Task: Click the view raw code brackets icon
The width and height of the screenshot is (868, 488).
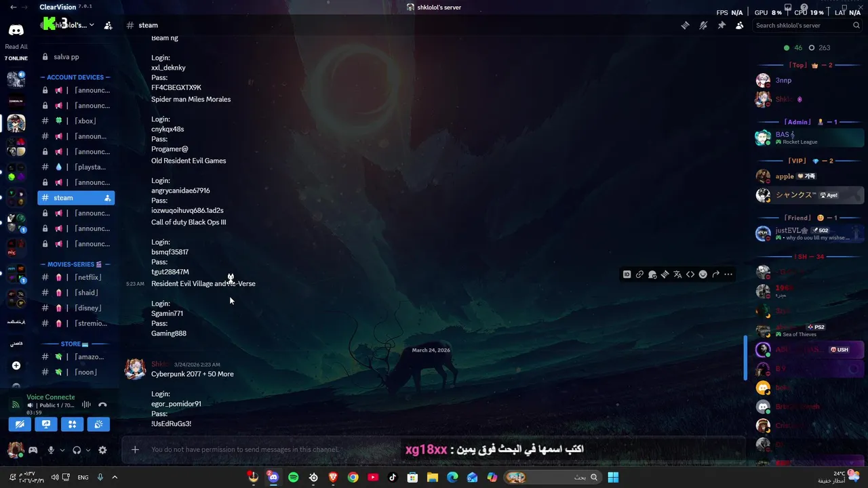Action: [690, 274]
